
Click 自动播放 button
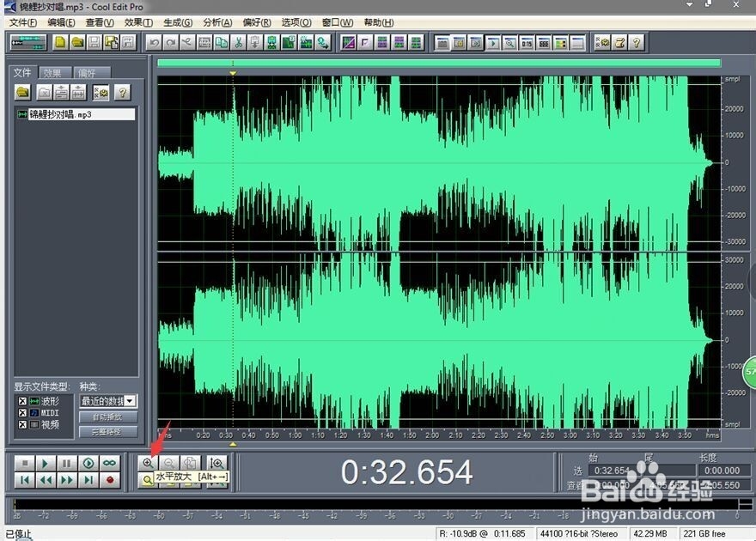click(x=108, y=416)
